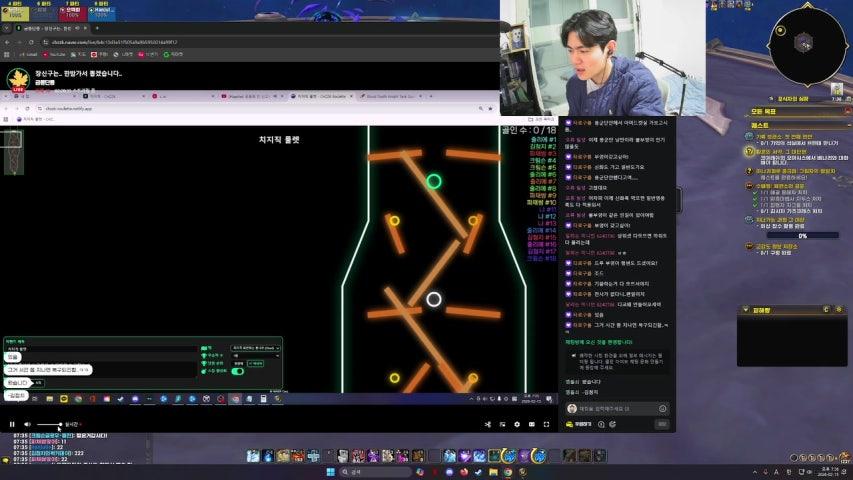Open the apps grid in the bookmarks bar
Viewport: 853px width, 480px height.
pos(7,54)
